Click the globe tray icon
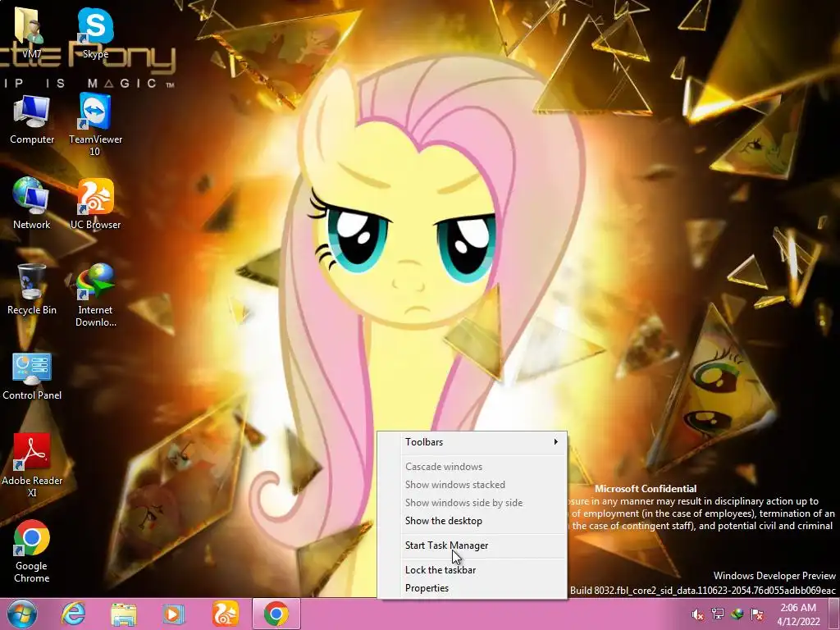This screenshot has height=630, width=840. (737, 614)
